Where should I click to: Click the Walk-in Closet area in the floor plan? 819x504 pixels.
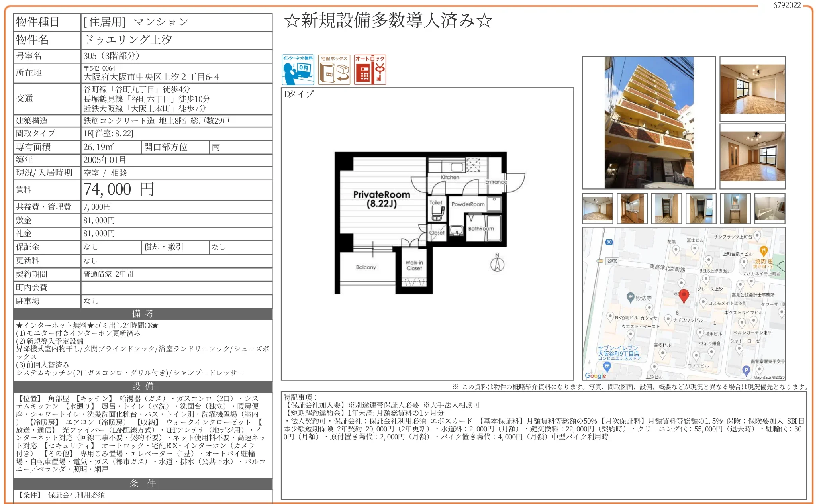pyautogui.click(x=414, y=265)
